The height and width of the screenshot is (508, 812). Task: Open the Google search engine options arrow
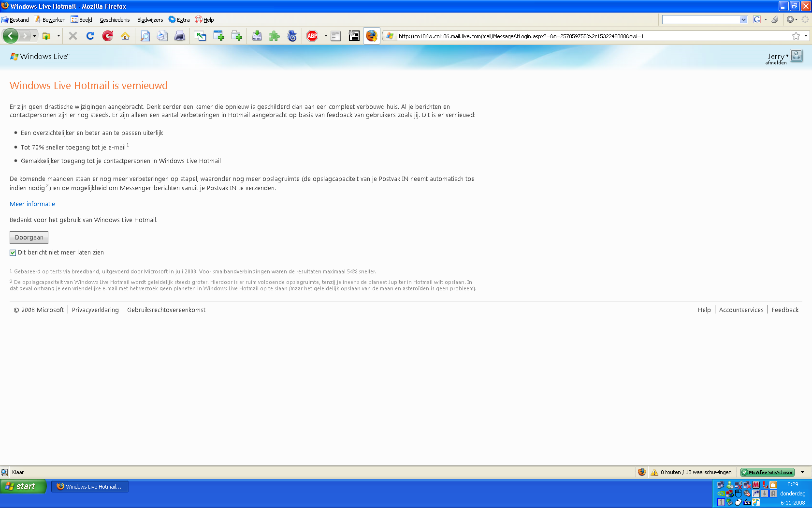coord(766,19)
